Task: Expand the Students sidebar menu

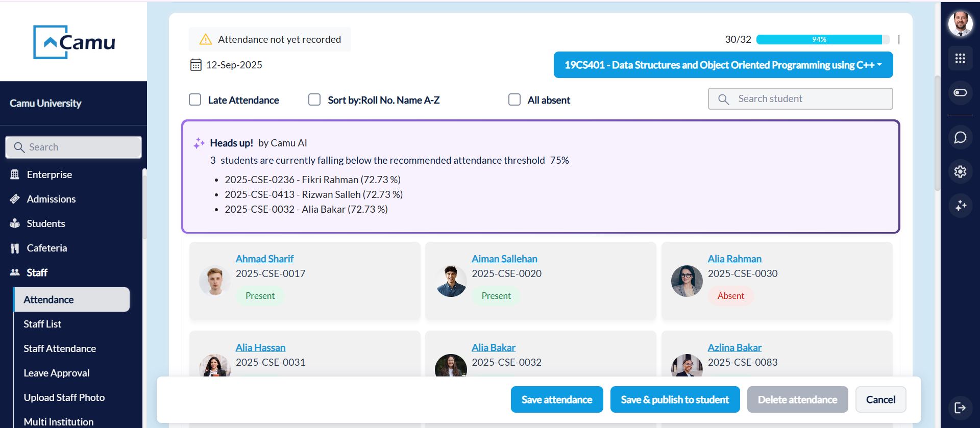Action: click(x=45, y=223)
